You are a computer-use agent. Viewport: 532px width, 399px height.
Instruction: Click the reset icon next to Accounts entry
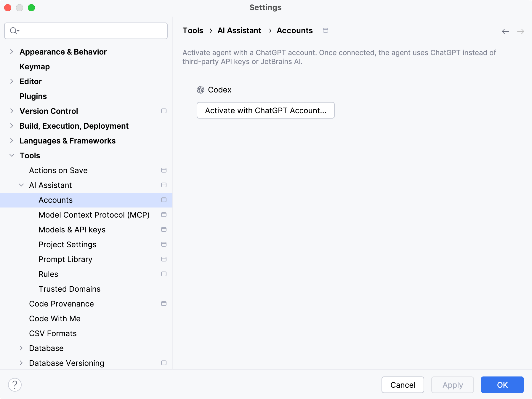click(164, 200)
